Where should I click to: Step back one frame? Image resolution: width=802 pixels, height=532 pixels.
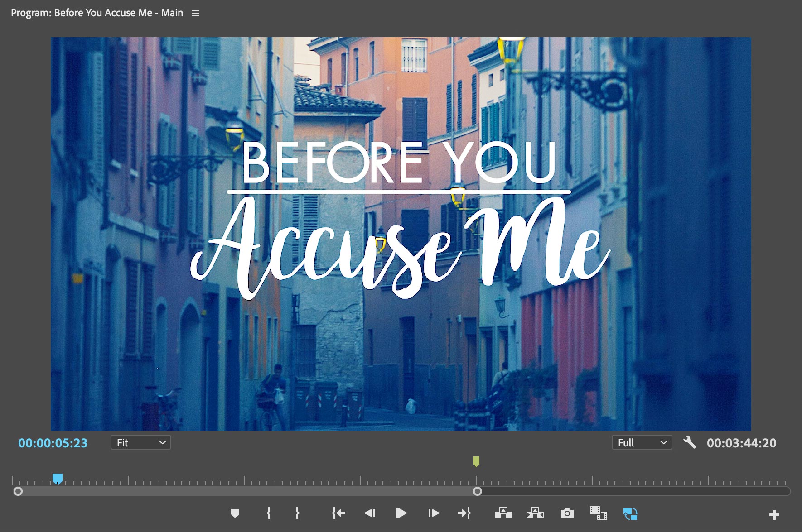pyautogui.click(x=370, y=513)
